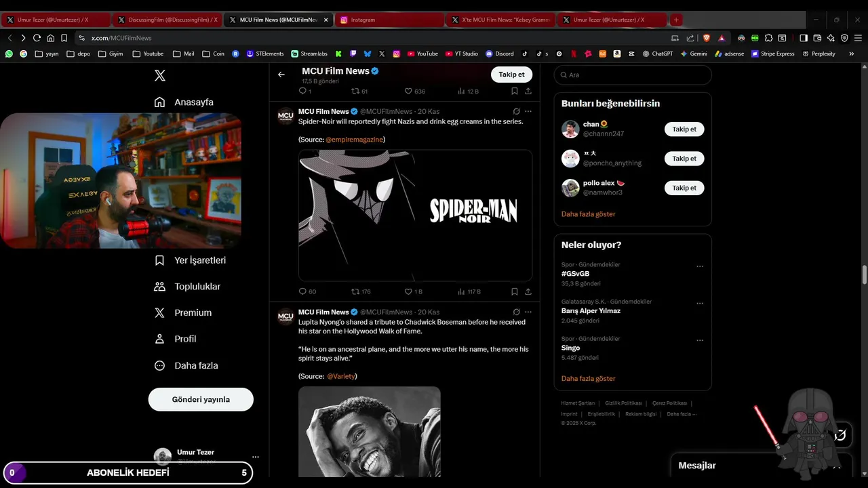Open Grok icon on Spider-Noir post
The height and width of the screenshot is (488, 868).
pyautogui.click(x=516, y=111)
